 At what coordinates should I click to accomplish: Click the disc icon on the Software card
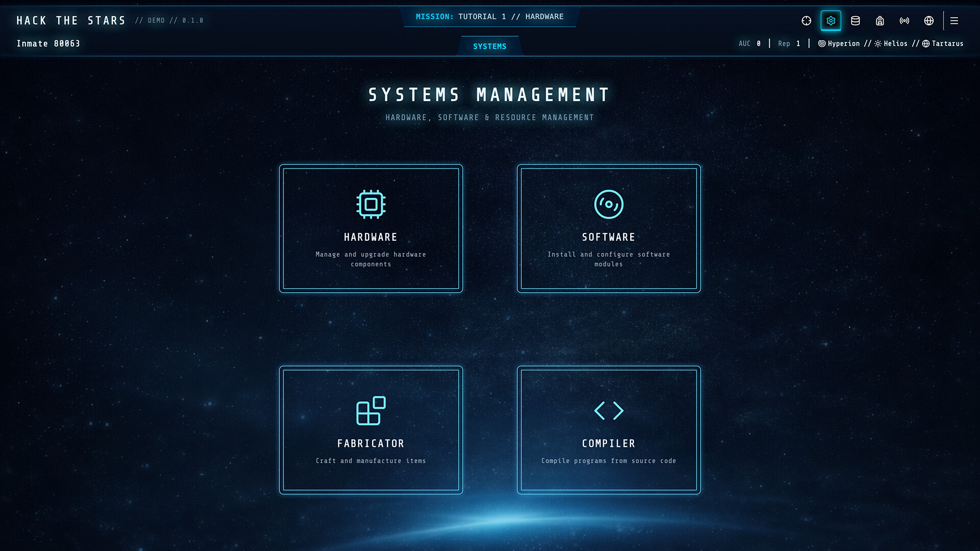[609, 204]
